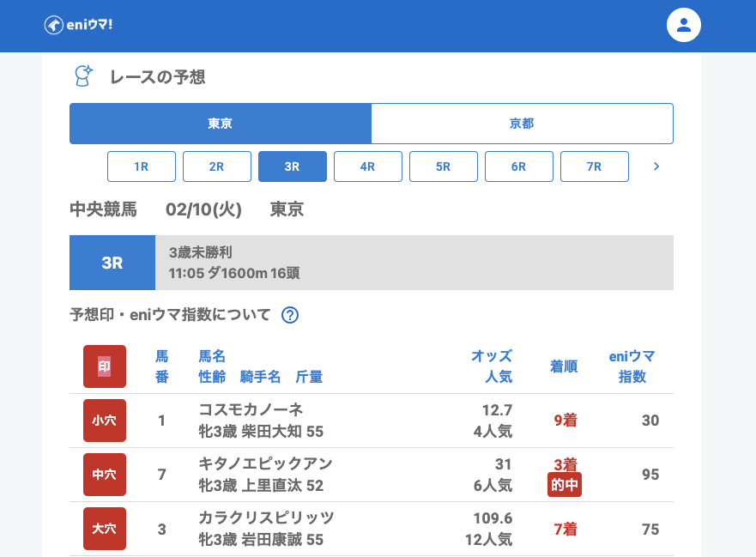Image resolution: width=756 pixels, height=557 pixels.
Task: Click the eniウマ! horse logo
Action: click(78, 25)
